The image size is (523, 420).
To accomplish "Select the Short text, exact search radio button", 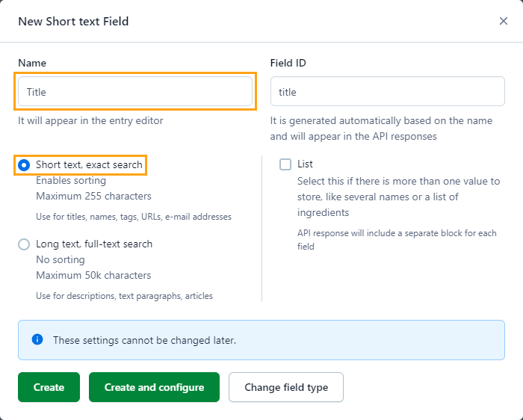I will tap(24, 164).
